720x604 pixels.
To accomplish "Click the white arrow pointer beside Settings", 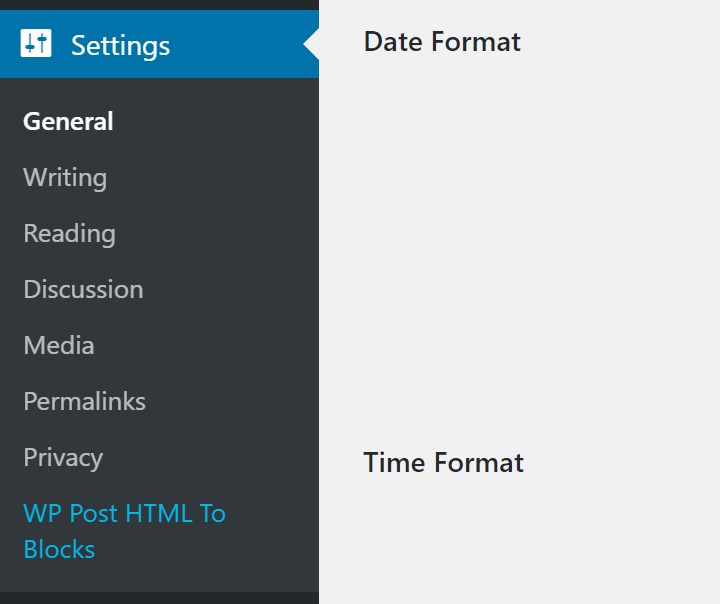I will pyautogui.click(x=311, y=44).
